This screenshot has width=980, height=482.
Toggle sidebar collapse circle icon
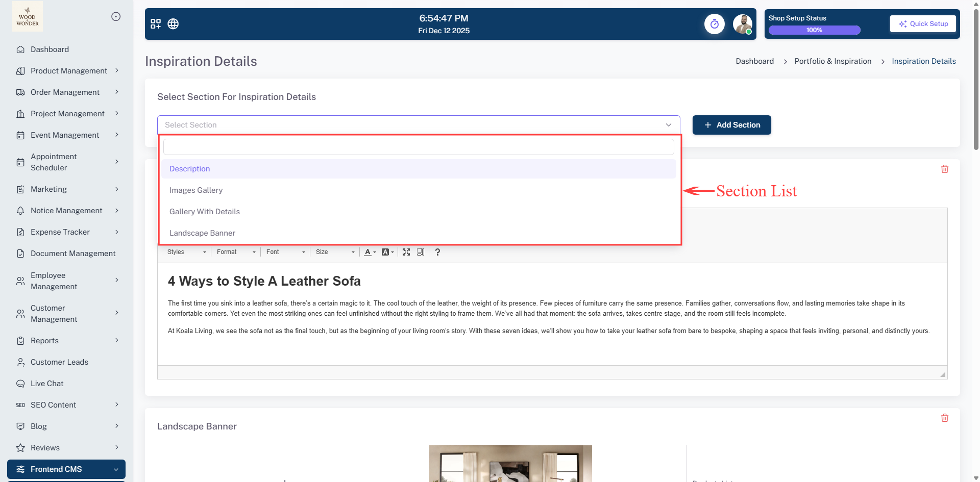[116, 16]
